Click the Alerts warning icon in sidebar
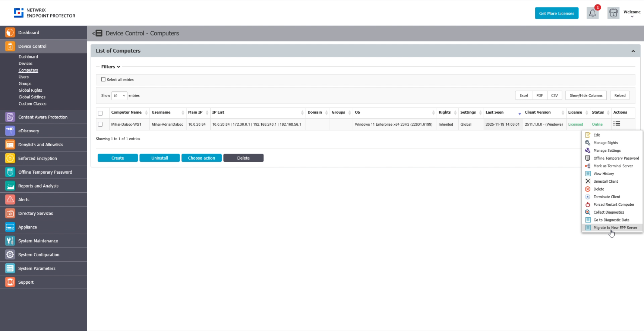The image size is (644, 331). pos(10,200)
